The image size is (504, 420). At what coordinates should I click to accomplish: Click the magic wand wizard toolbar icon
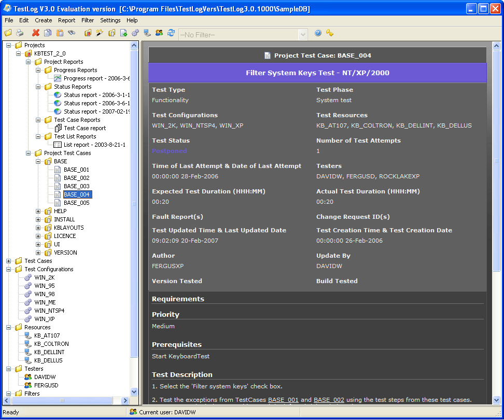pos(100,33)
